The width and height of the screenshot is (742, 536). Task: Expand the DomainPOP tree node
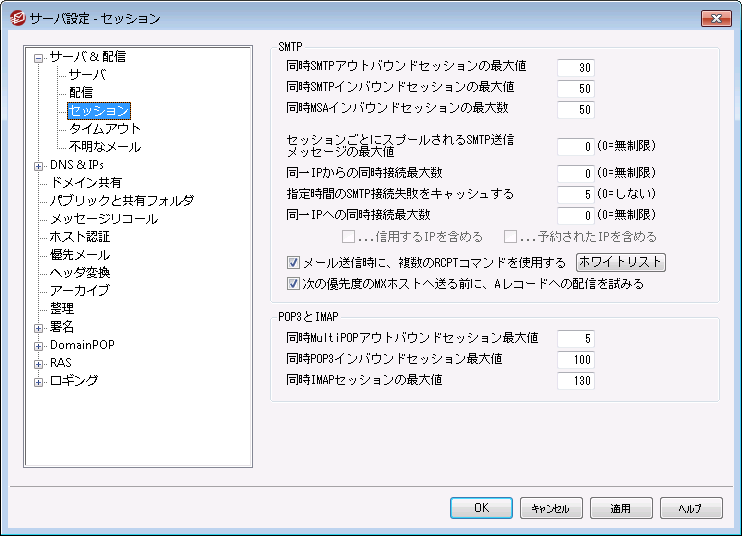tap(39, 345)
